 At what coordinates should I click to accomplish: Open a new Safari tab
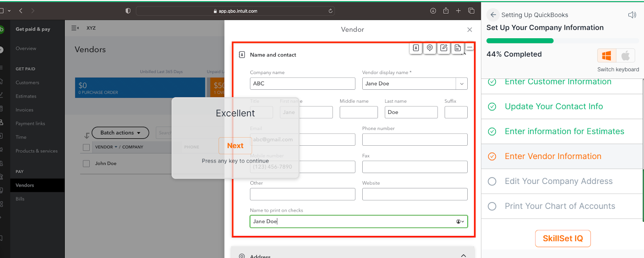458,11
